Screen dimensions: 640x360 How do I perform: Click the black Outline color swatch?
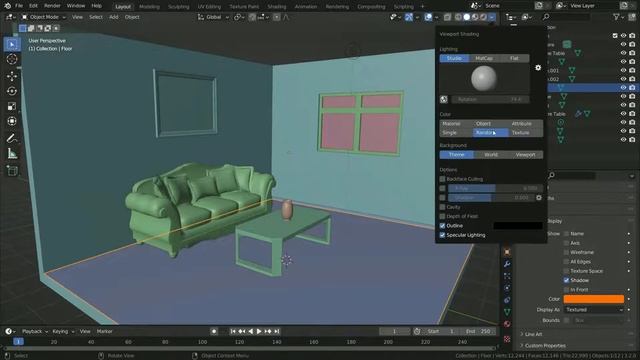(x=518, y=226)
